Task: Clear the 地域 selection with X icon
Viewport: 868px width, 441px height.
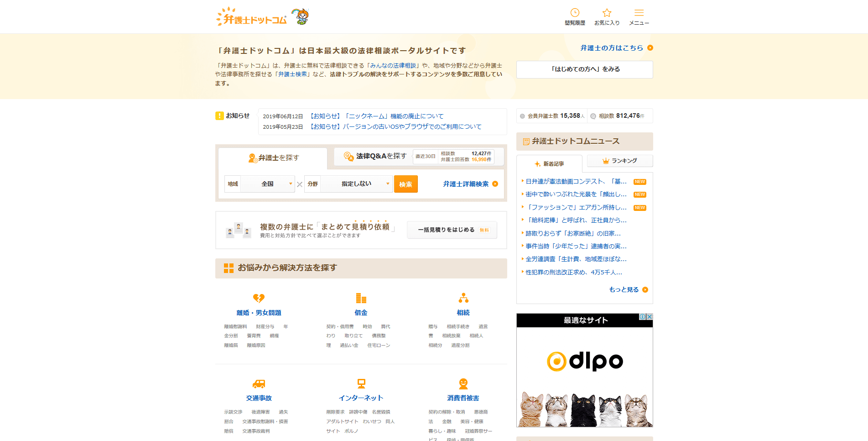Action: [300, 184]
